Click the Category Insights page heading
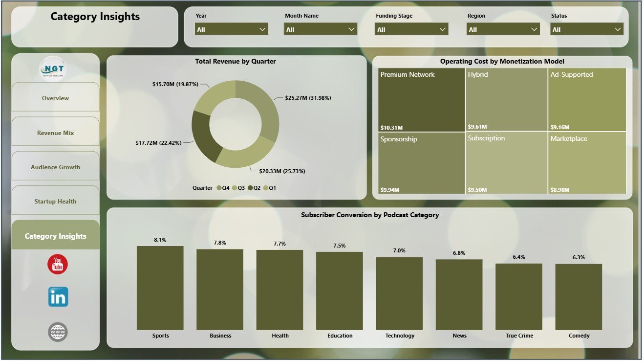This screenshot has height=361, width=644. coord(95,16)
